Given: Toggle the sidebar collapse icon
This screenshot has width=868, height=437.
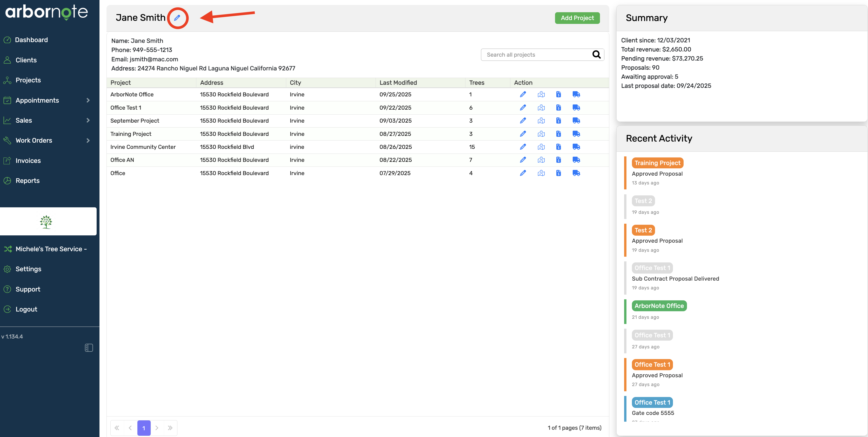Looking at the screenshot, I should coord(89,348).
